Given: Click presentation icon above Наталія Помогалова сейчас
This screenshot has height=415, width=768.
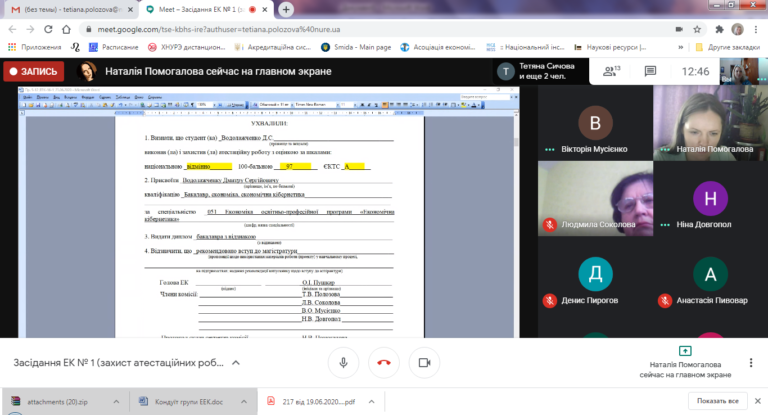Looking at the screenshot, I should coord(685,351).
